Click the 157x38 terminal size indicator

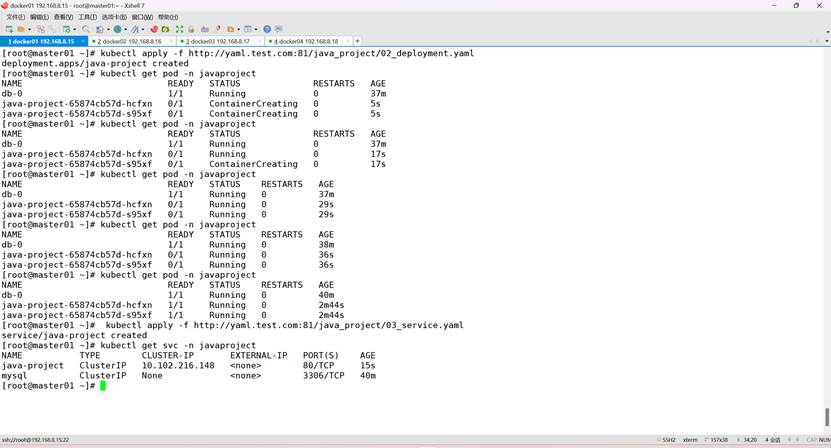coord(717,440)
